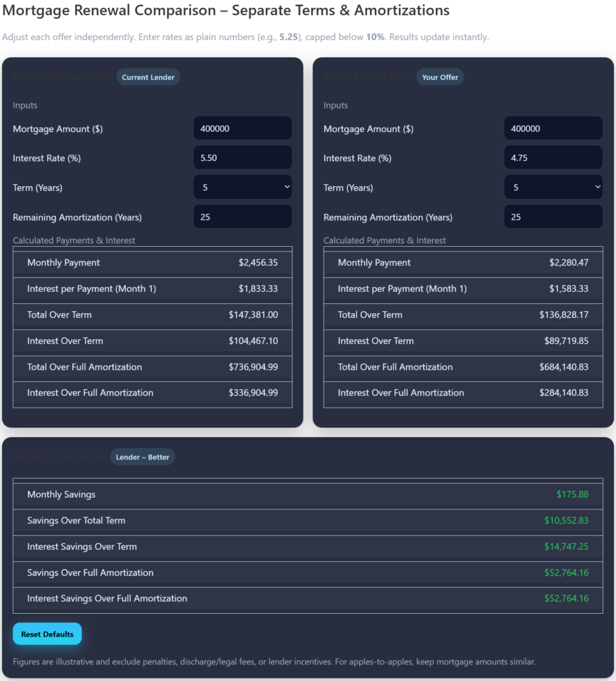Expand Term dropdown in Your Offer panel
Screen dimensions: 616x681
pyautogui.click(x=553, y=188)
